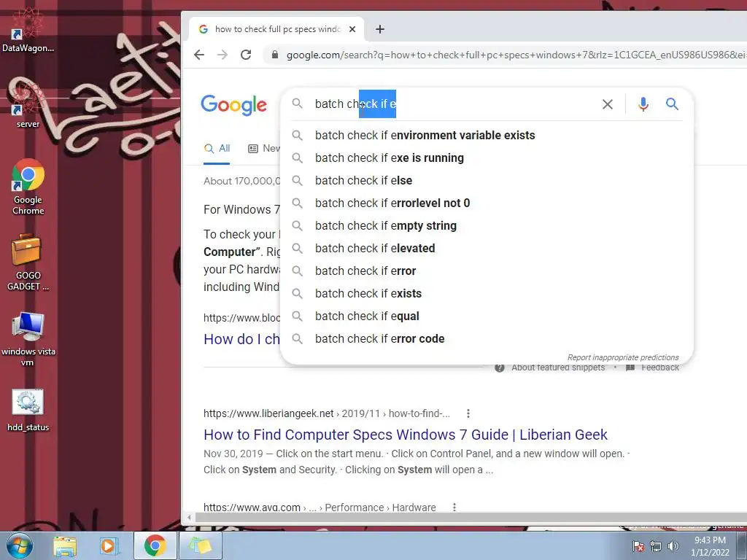Select suggestion 'batch check if equal'
This screenshot has width=747, height=560.
pyautogui.click(x=487, y=316)
